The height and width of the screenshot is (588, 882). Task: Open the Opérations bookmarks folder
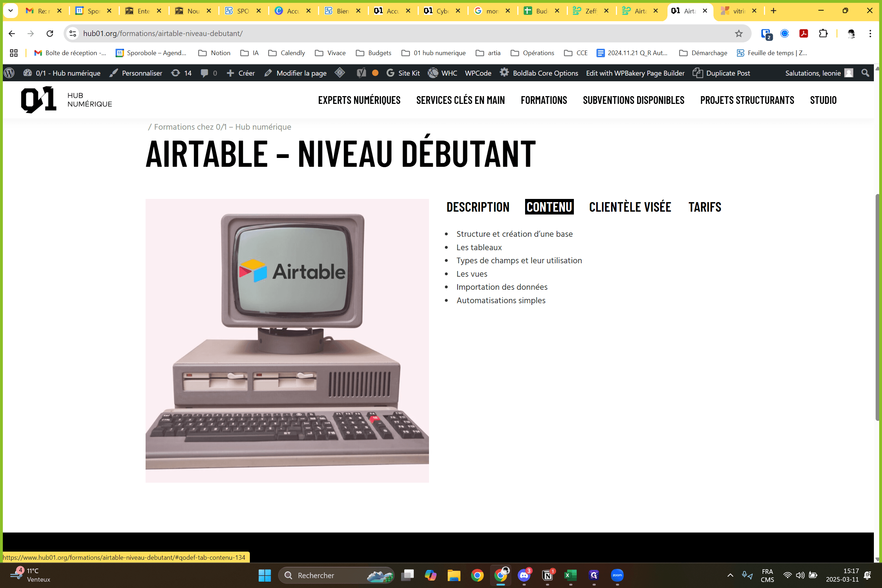pyautogui.click(x=532, y=53)
